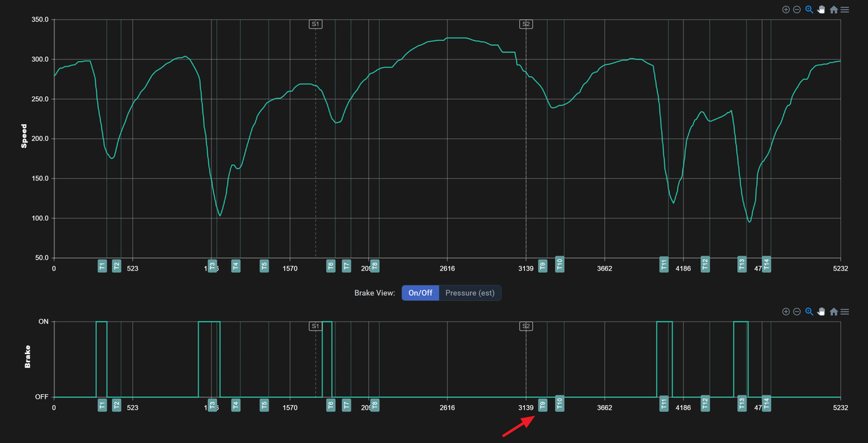Click the T7 marker on the Brake chart
Viewport: 868px width, 443px height.
pyautogui.click(x=347, y=405)
